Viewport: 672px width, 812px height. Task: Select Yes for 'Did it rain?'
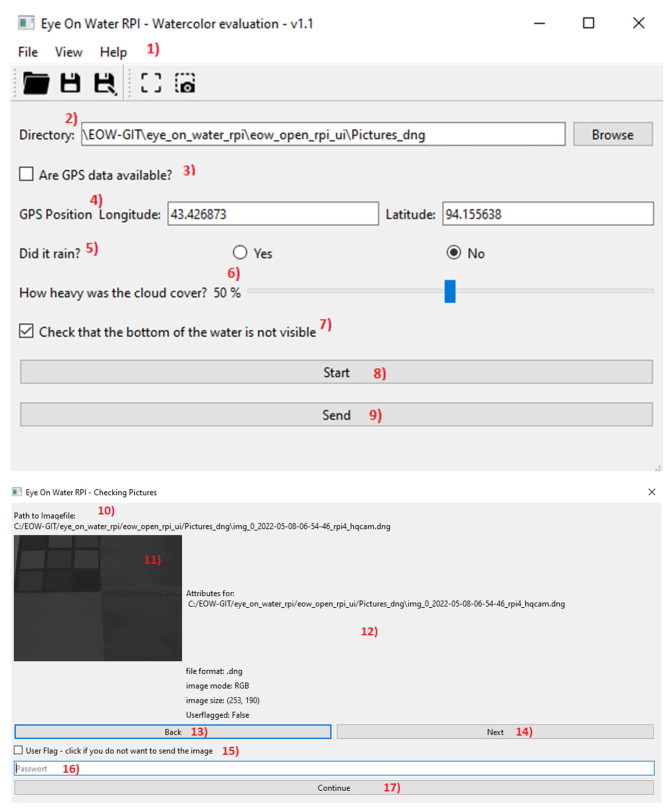tap(240, 253)
